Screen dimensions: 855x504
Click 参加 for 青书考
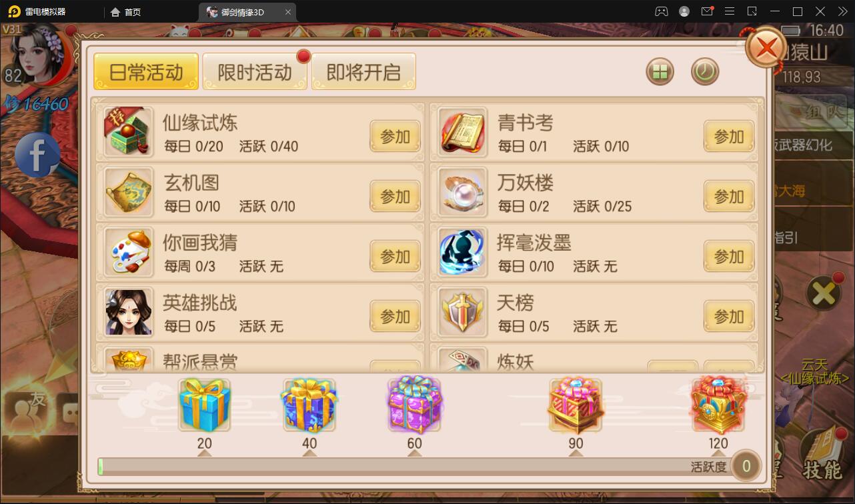click(x=729, y=137)
